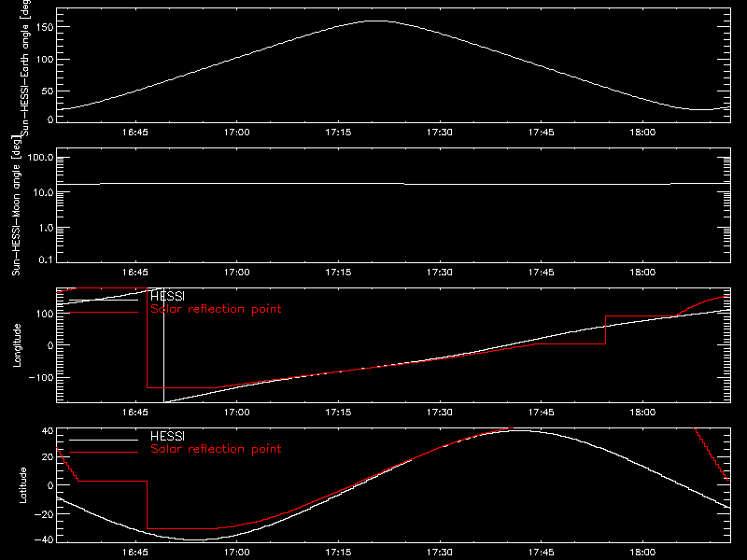
Task: Click the 18:00 time label under Longitude plot
Action: [x=642, y=413]
